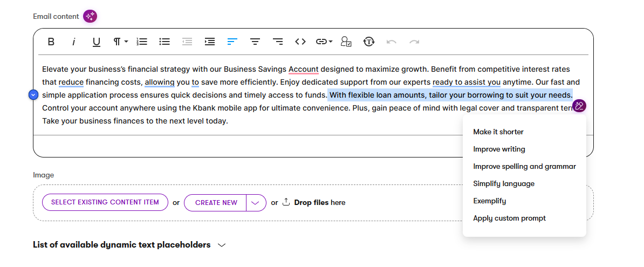Apply italic formatting
The image size is (644, 267).
pos(74,42)
